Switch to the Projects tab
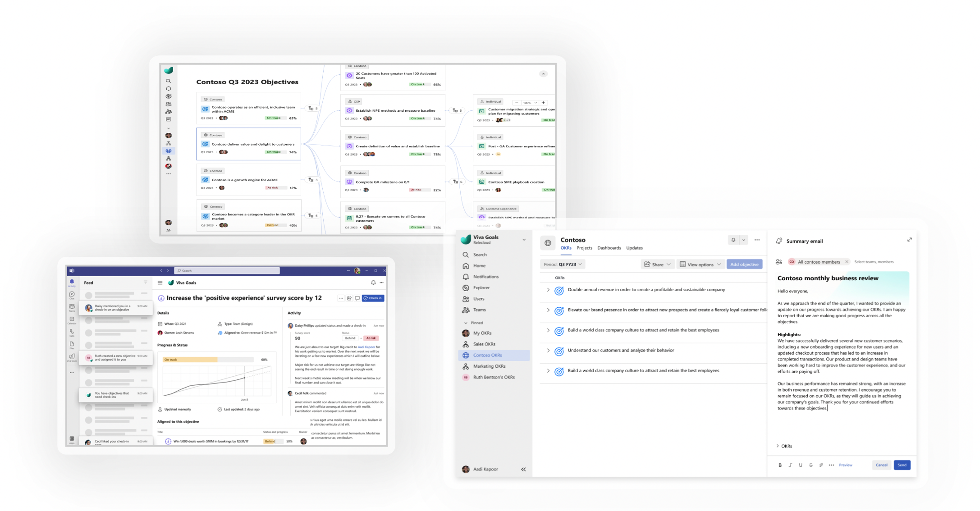Viewport: 980px width, 511px height. 584,248
